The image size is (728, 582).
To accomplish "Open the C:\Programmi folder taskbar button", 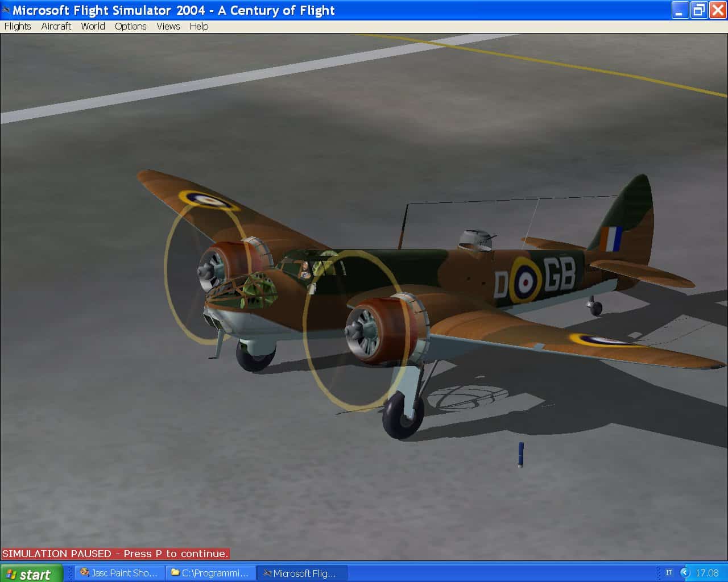I will 210,573.
